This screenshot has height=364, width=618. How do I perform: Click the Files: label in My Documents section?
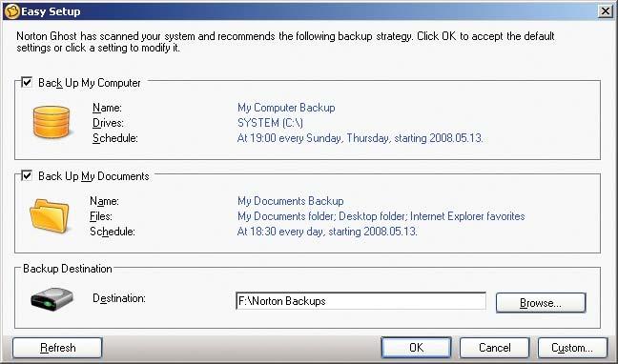101,216
